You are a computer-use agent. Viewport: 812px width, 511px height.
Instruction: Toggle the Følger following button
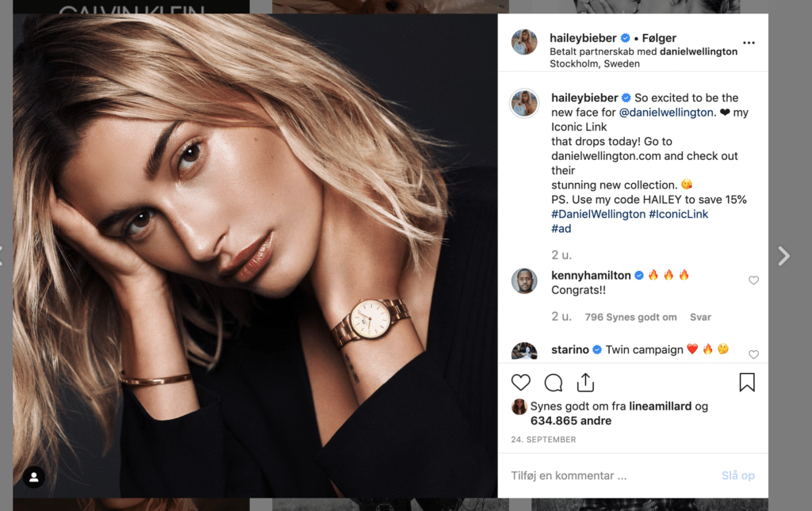coord(659,38)
